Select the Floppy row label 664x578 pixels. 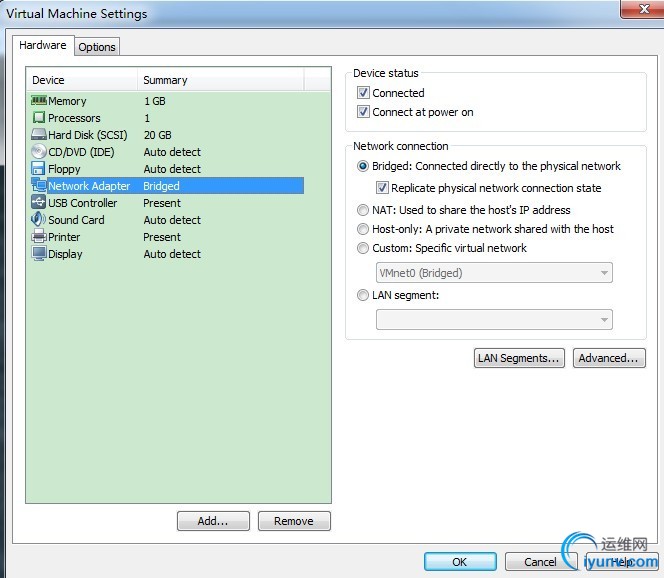tap(64, 169)
